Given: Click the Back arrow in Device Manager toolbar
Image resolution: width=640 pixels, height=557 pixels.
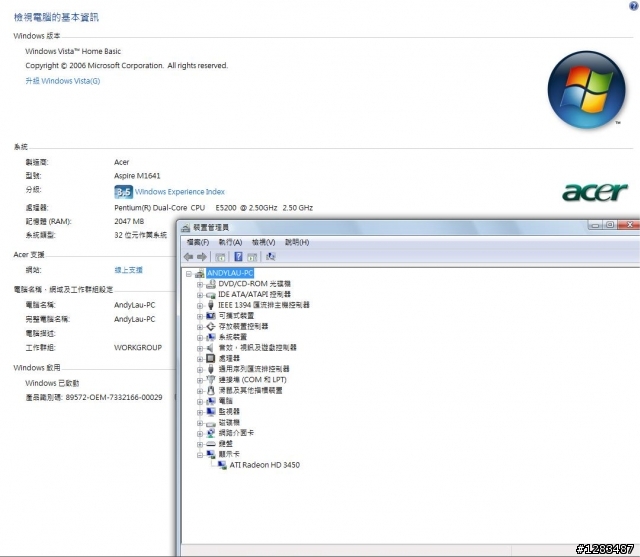Looking at the screenshot, I should click(x=188, y=257).
